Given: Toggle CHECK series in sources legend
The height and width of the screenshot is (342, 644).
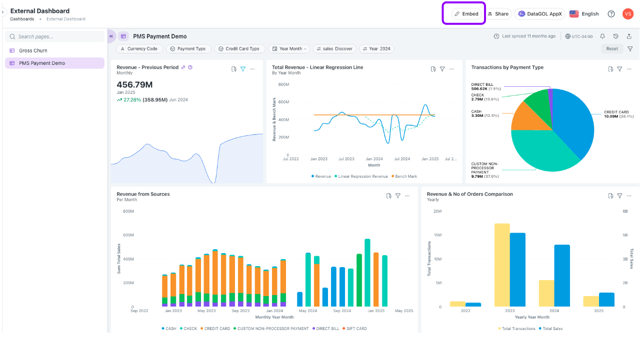Looking at the screenshot, I should (x=188, y=329).
